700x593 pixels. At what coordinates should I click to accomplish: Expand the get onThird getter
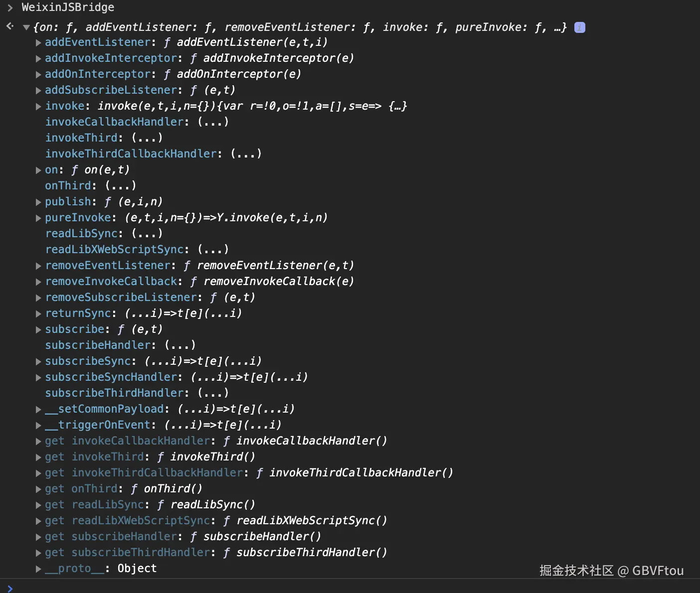(x=38, y=489)
